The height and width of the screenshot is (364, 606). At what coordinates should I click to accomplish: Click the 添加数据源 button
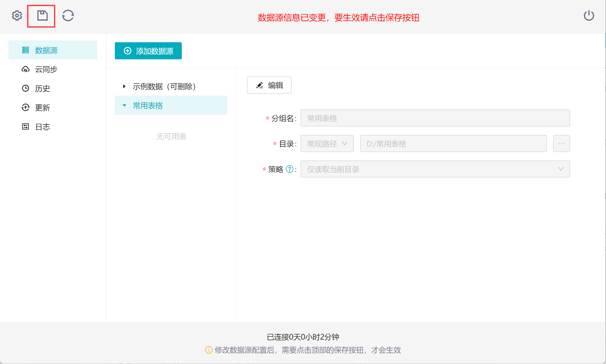click(148, 51)
